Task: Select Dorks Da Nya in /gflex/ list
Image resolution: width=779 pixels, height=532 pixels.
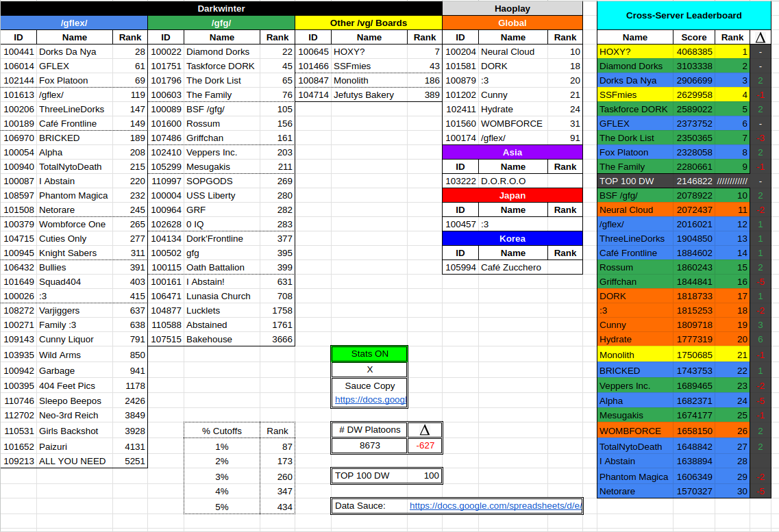Action: pos(75,51)
